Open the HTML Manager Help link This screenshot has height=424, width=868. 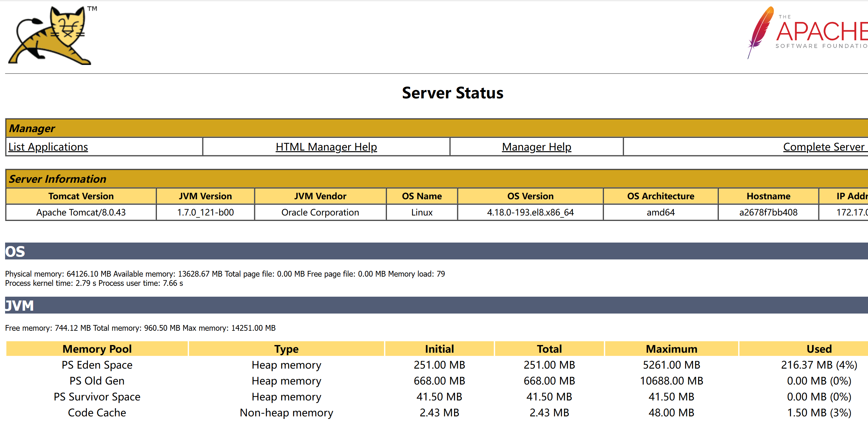coord(326,147)
